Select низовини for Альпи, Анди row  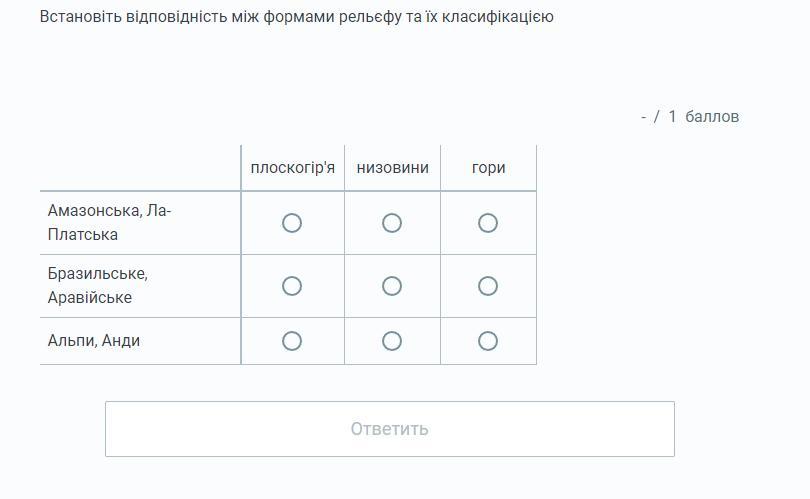[392, 341]
